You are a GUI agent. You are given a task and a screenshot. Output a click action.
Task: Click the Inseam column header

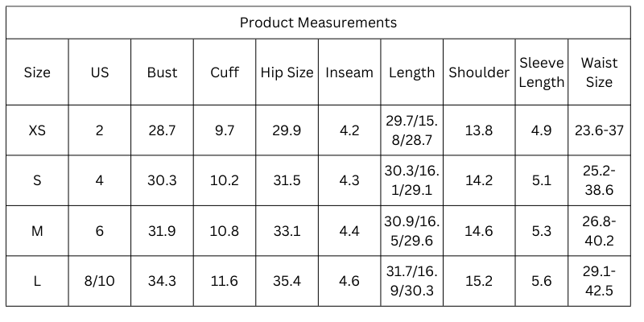tap(349, 72)
